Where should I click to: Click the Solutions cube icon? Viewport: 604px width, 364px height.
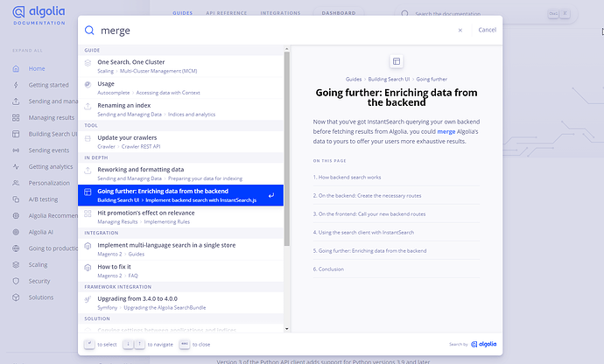(16, 297)
